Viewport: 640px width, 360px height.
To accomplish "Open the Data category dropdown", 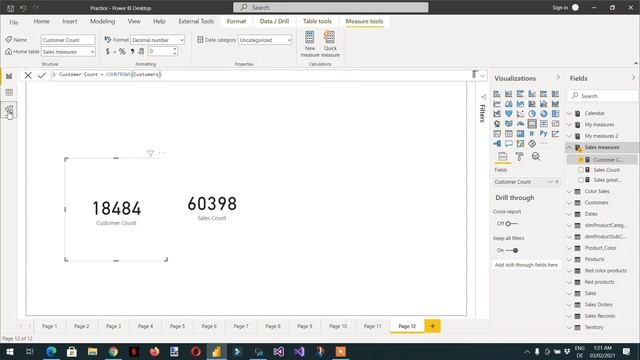I will point(265,40).
